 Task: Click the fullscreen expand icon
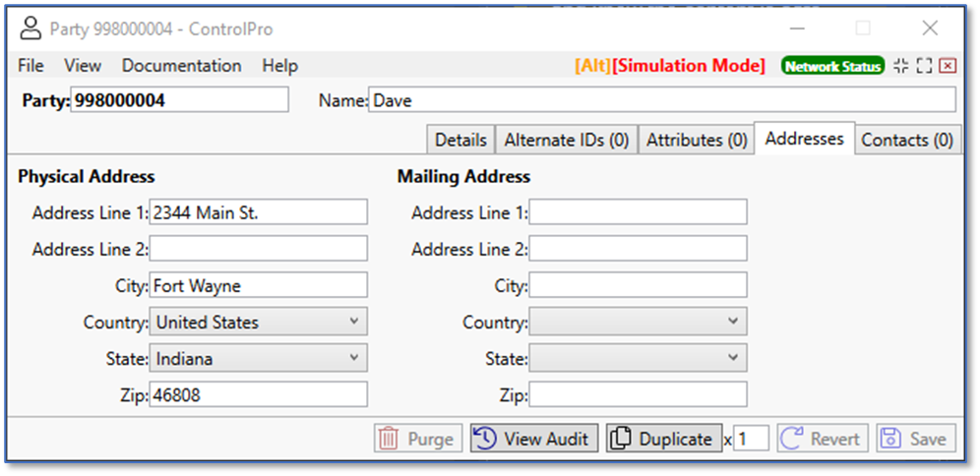click(924, 66)
